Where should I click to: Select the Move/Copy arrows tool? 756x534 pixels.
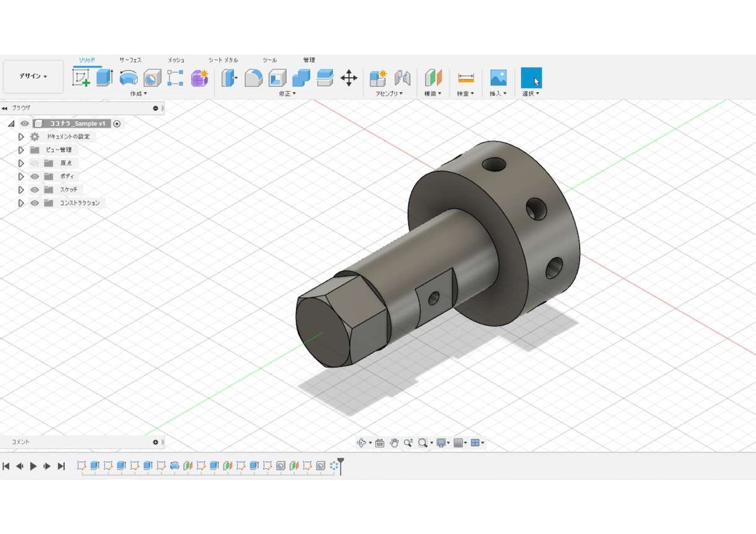point(349,78)
